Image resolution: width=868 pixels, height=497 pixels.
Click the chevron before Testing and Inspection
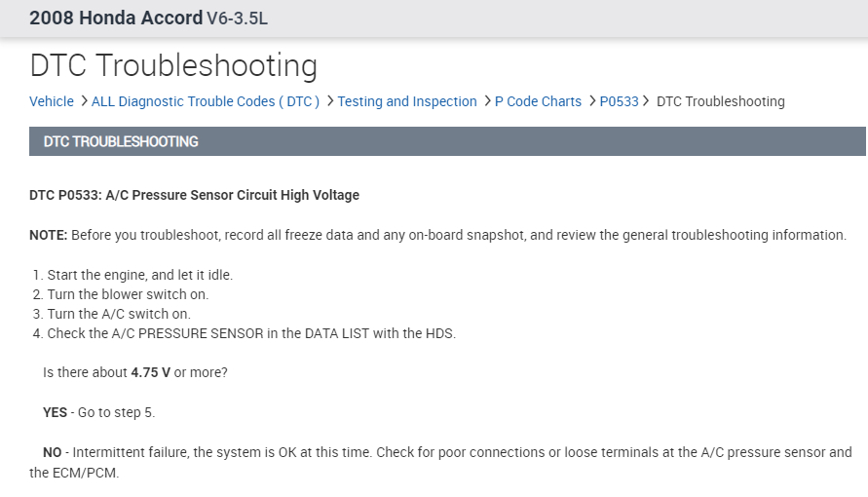pos(330,101)
